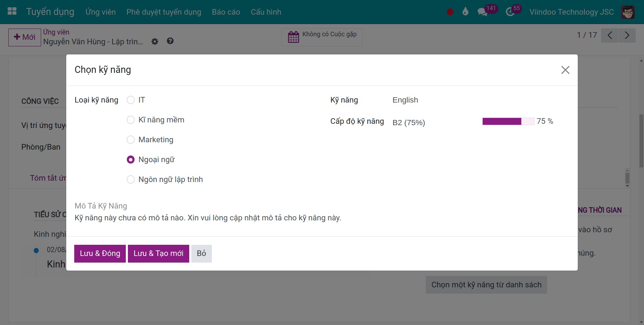Image resolution: width=644 pixels, height=325 pixels.
Task: Choose Ngôn ngữ lập trình skill type
Action: pyautogui.click(x=131, y=180)
